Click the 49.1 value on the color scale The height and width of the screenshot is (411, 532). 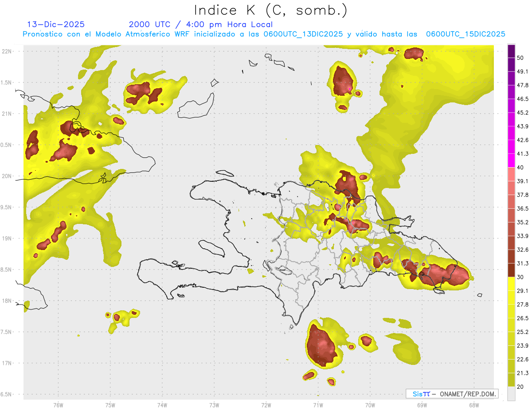[x=523, y=71]
